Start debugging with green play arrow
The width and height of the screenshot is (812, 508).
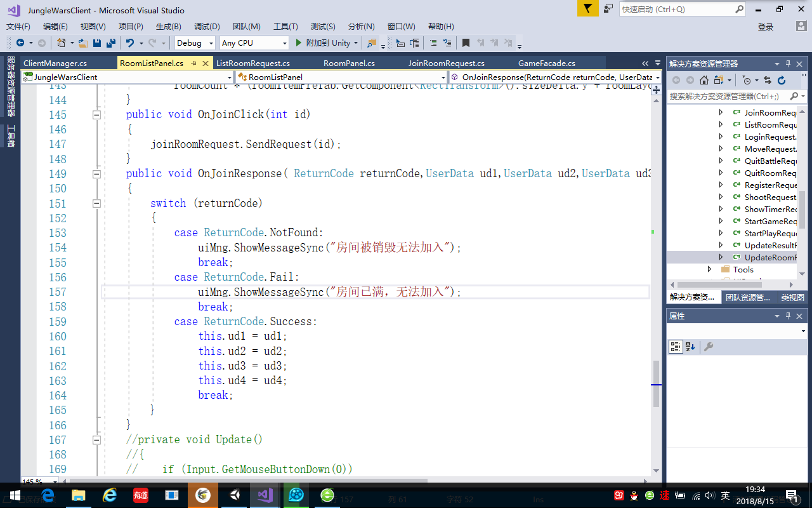(299, 43)
